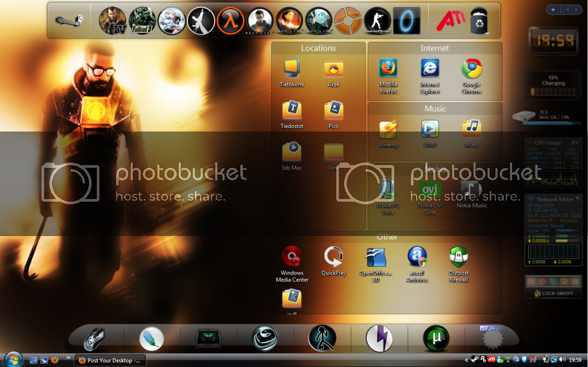Open Winamp in the Music group
The height and width of the screenshot is (367, 588).
coord(388,134)
